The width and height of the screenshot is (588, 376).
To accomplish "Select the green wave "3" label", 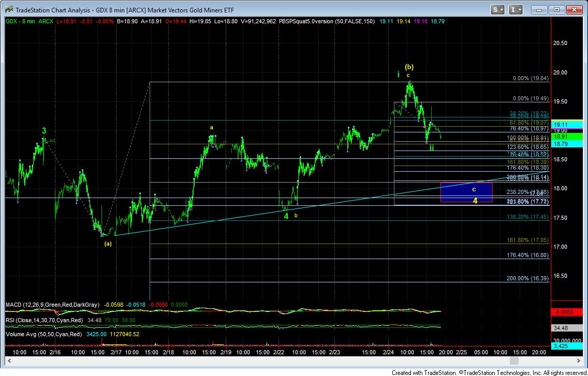I will pos(44,131).
